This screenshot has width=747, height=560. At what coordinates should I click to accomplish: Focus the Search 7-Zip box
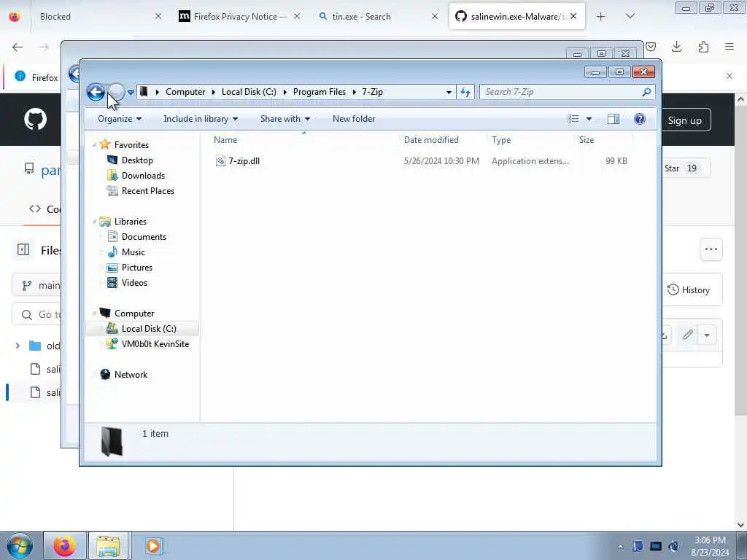[568, 92]
